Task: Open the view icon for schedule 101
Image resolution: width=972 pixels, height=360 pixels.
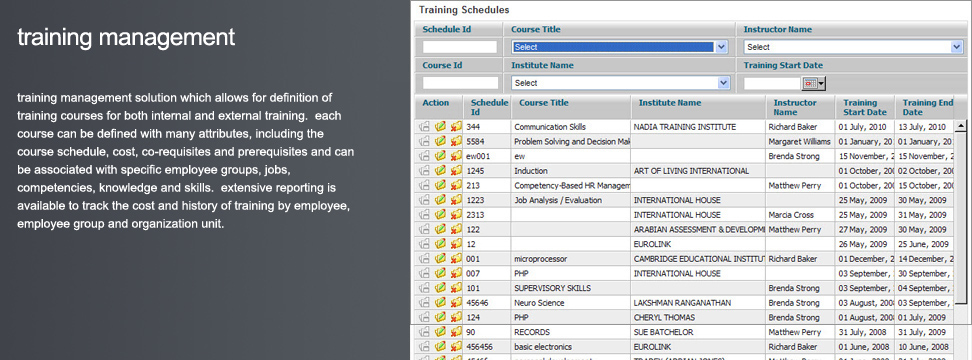Action: (425, 288)
